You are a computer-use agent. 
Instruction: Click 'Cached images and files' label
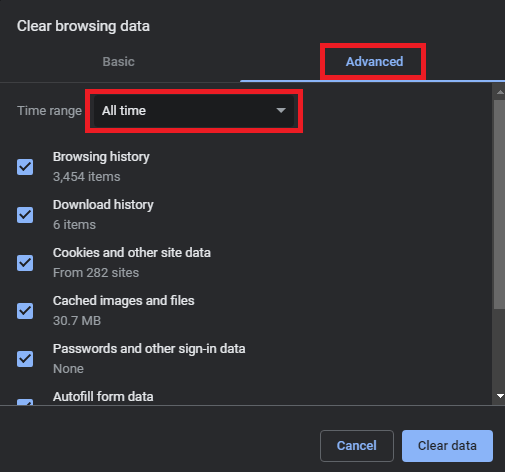point(123,301)
